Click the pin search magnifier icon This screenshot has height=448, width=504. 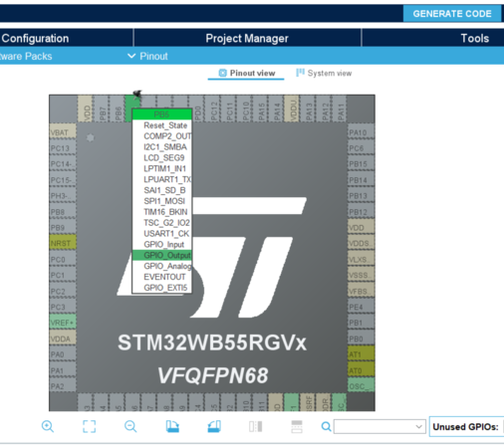coord(326,427)
